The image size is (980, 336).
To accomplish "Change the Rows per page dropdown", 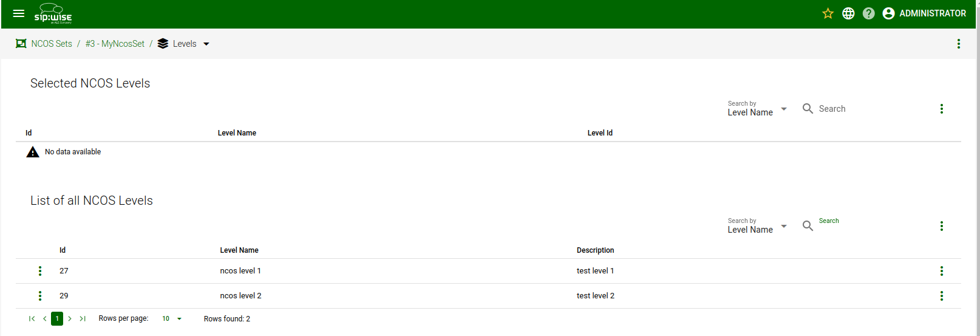I will pyautogui.click(x=172, y=318).
